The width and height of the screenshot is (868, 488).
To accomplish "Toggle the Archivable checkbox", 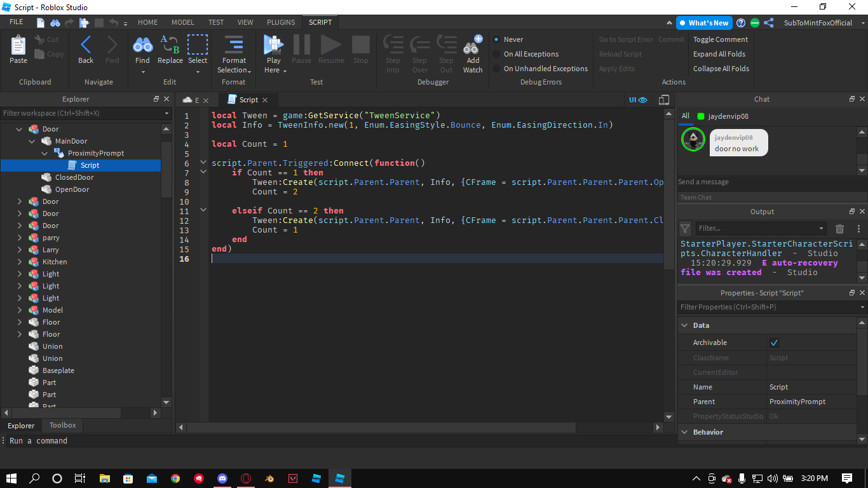I will tap(774, 342).
